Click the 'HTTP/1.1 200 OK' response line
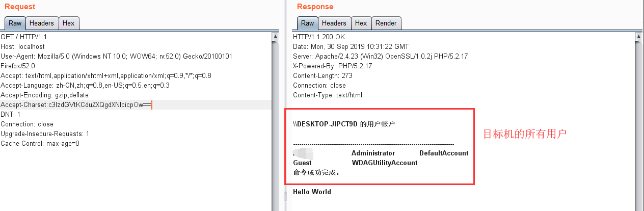This screenshot has height=211, width=644. tap(319, 37)
